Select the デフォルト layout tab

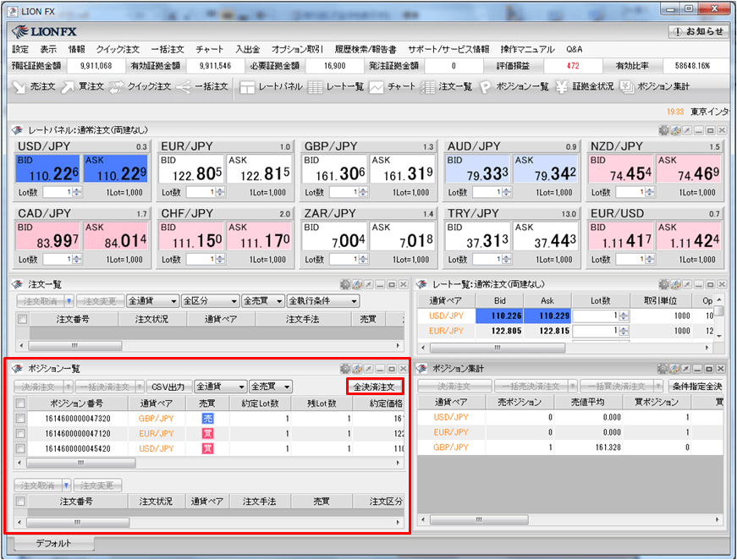point(53,543)
